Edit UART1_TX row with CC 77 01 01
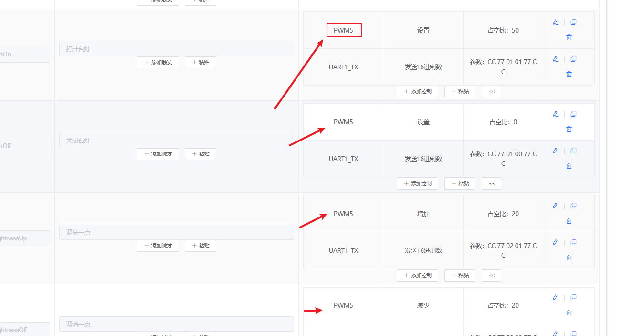The width and height of the screenshot is (644, 336). [x=555, y=59]
